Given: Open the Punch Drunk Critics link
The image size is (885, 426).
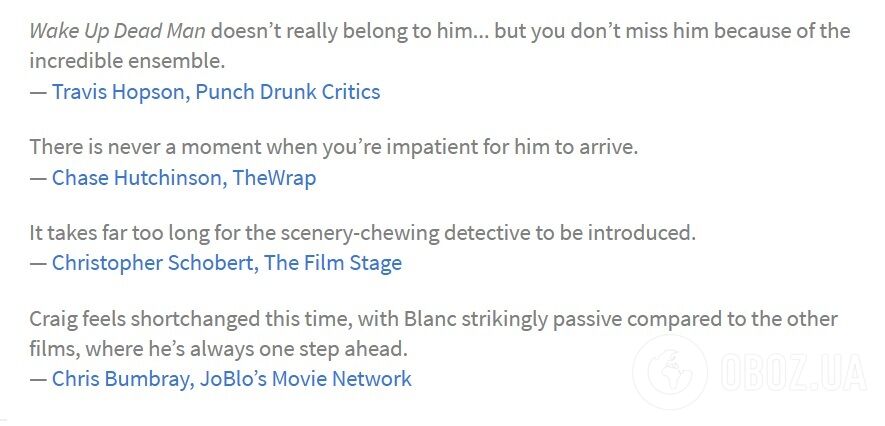Looking at the screenshot, I should [288, 92].
